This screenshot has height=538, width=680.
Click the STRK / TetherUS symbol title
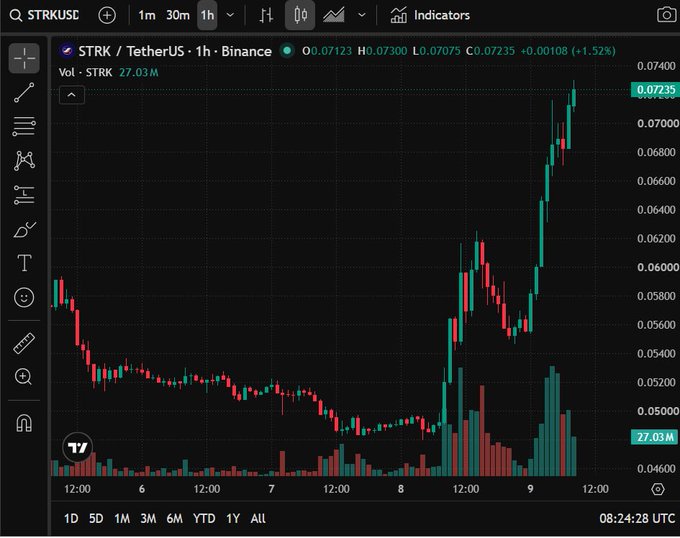[x=175, y=52]
